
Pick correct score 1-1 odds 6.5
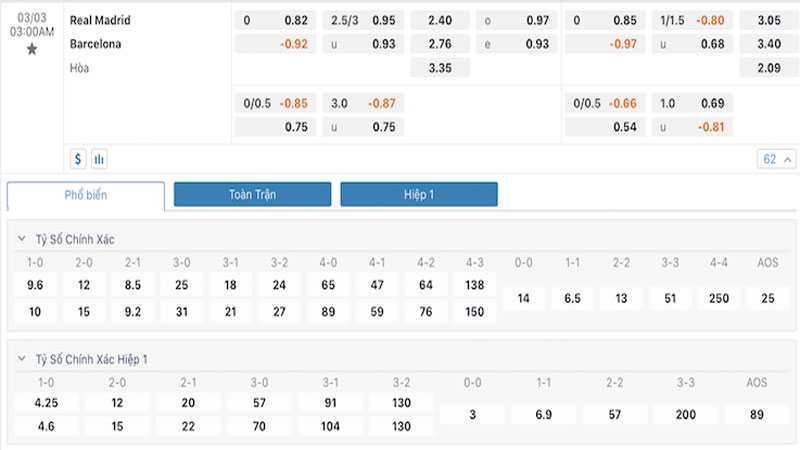click(x=572, y=298)
